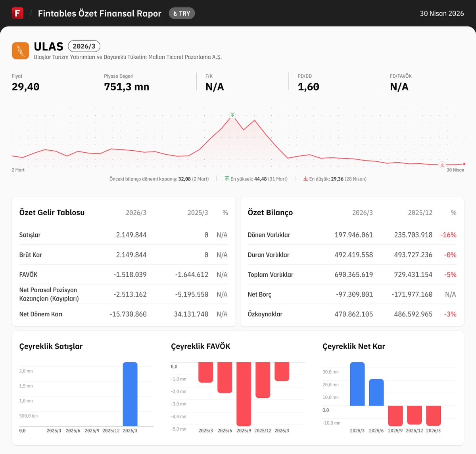Click the -3% change for Özkaynaklar
Image resolution: width=476 pixels, height=454 pixels.
[450, 314]
